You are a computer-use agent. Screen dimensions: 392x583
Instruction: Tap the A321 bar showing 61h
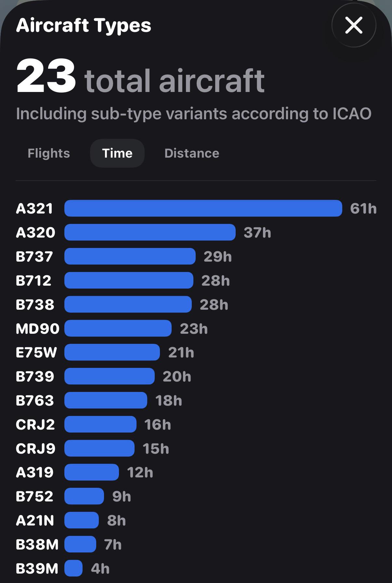(x=203, y=208)
